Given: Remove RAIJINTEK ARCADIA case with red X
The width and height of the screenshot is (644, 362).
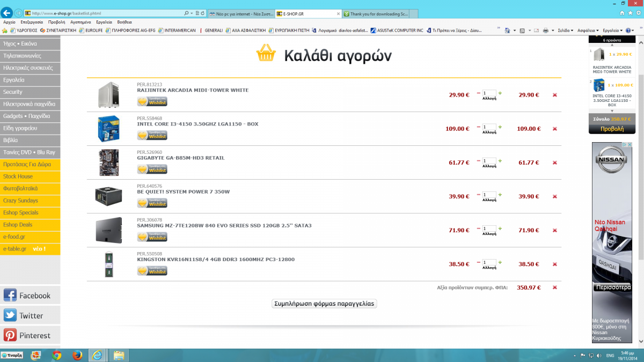Looking at the screenshot, I should point(555,95).
